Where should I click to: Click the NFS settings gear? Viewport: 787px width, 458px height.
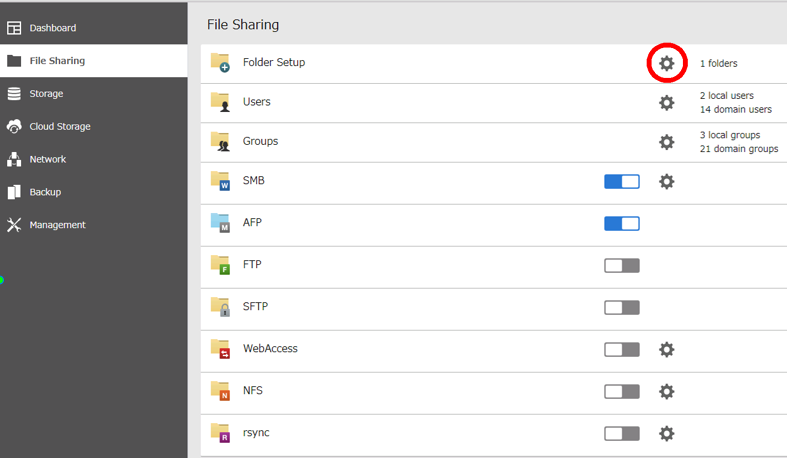[x=667, y=391]
